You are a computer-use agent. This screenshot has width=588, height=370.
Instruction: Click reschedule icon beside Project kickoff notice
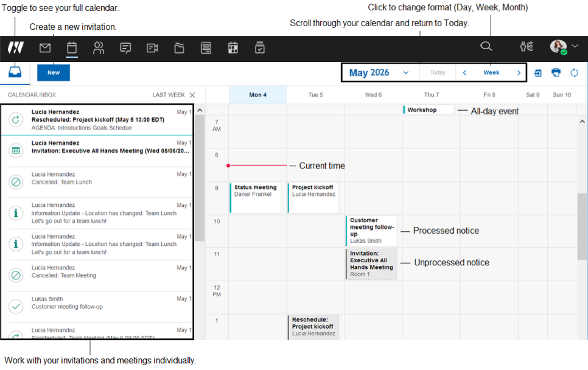point(16,120)
